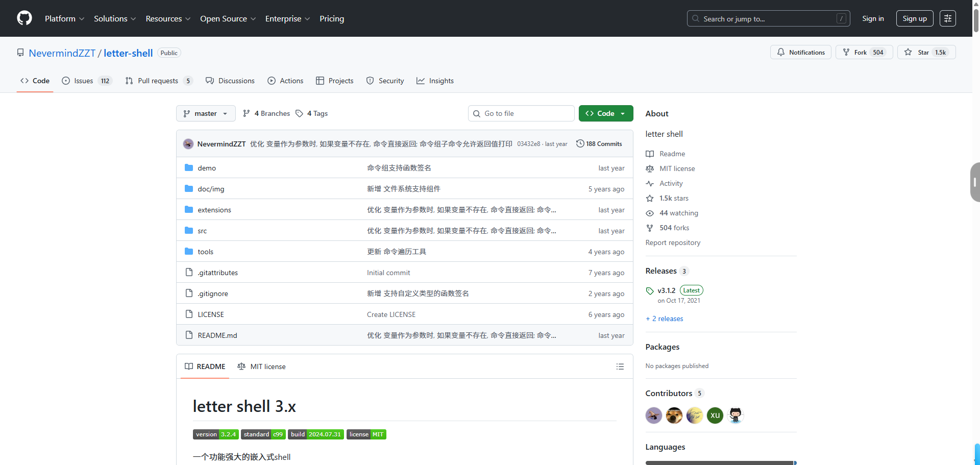
Task: View the 504 forks link
Action: coord(668,228)
